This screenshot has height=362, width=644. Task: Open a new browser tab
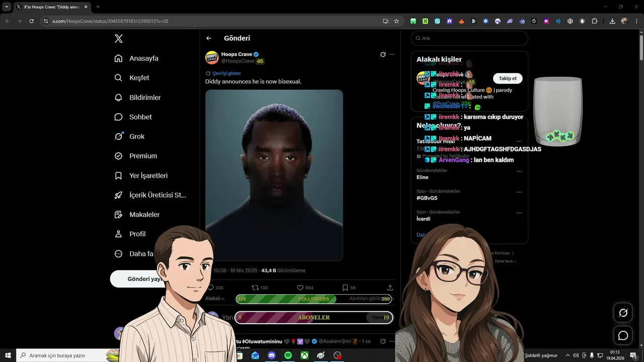tap(98, 7)
